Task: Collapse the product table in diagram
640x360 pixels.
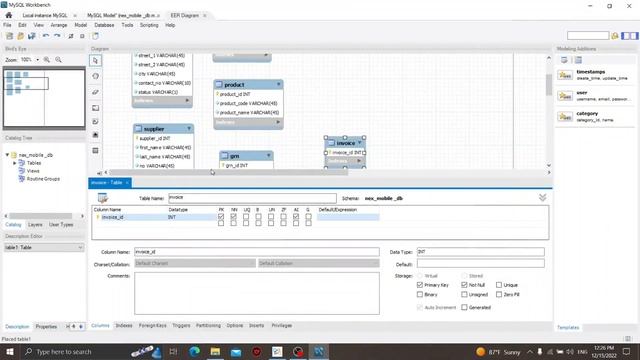Action: coord(279,84)
